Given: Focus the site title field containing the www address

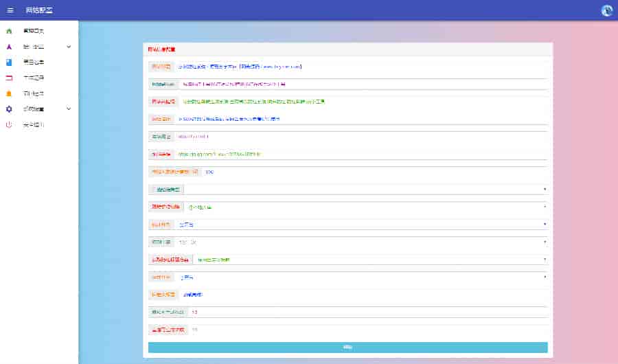Looking at the screenshot, I should (x=360, y=67).
